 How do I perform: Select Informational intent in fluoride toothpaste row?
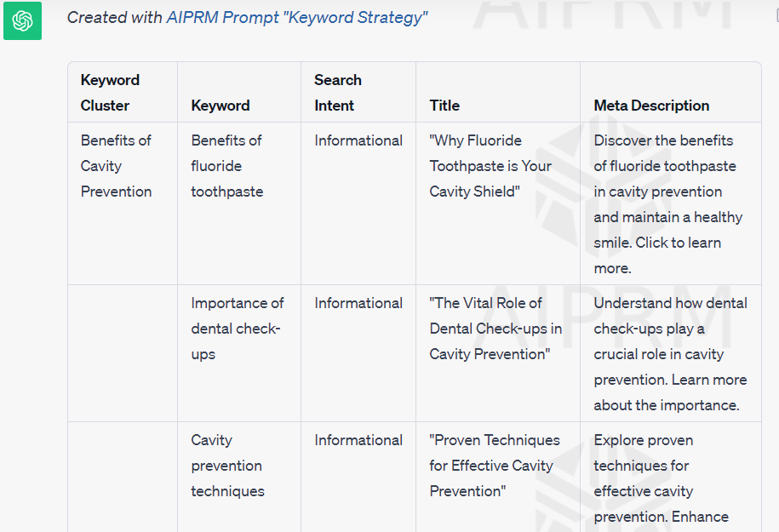coord(358,140)
